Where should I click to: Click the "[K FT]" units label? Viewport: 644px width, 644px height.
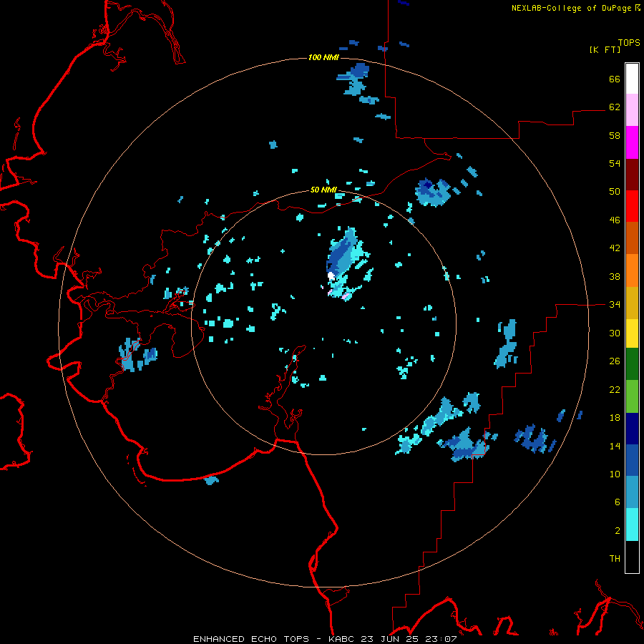tap(605, 49)
